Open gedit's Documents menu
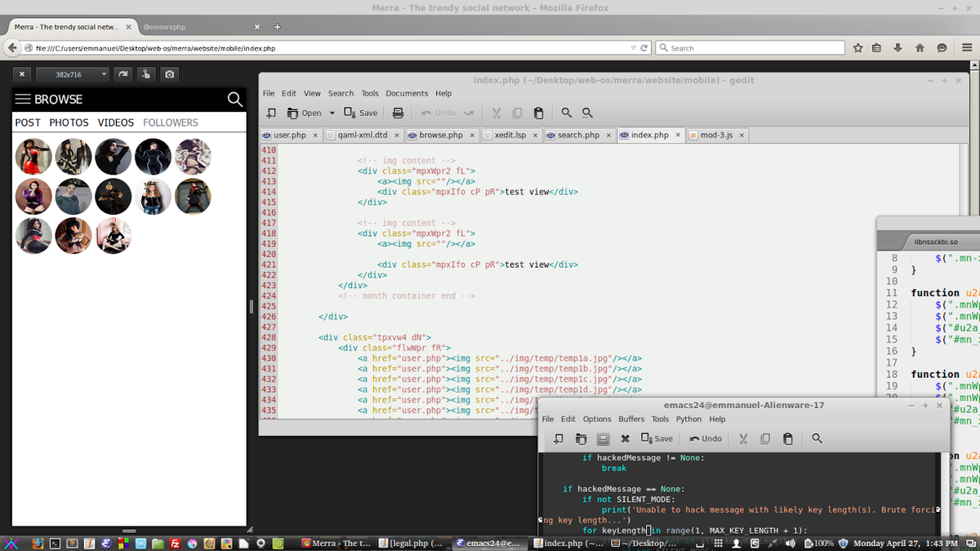The image size is (980, 551). click(407, 93)
